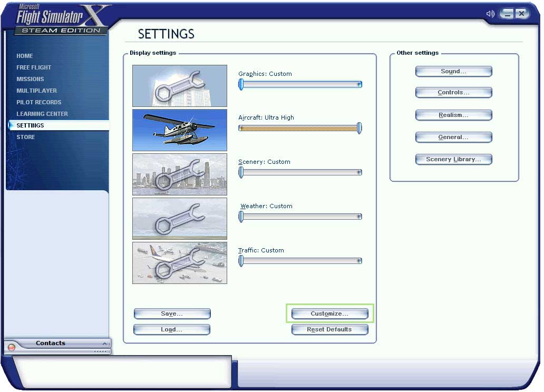Select the Settings sidebar item
Screen dimensions: 544x392
click(x=59, y=125)
